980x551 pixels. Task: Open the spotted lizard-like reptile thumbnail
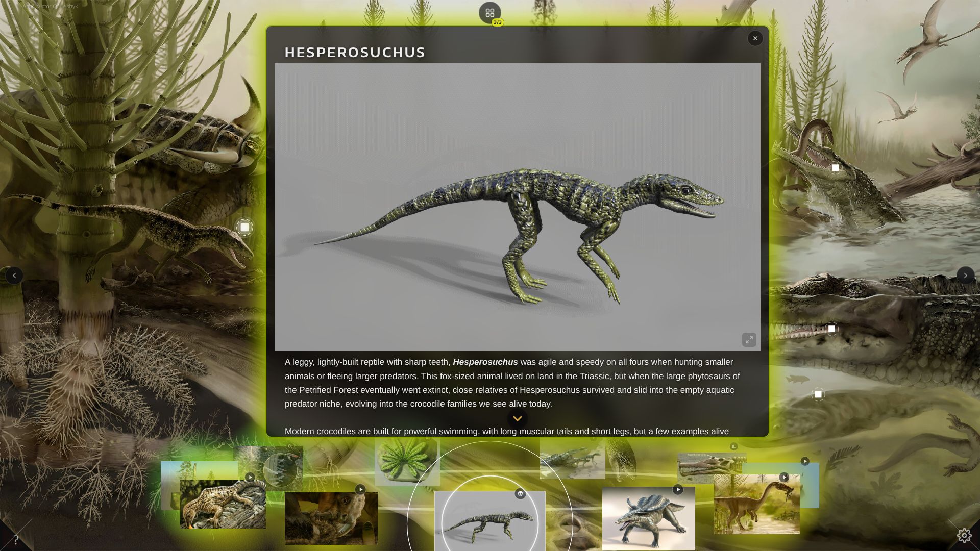[x=223, y=504]
